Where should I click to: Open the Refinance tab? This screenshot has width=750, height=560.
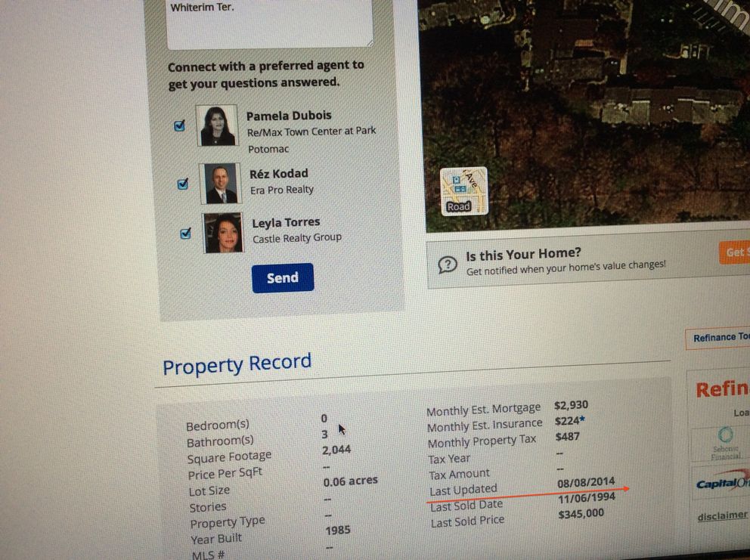[x=718, y=338]
